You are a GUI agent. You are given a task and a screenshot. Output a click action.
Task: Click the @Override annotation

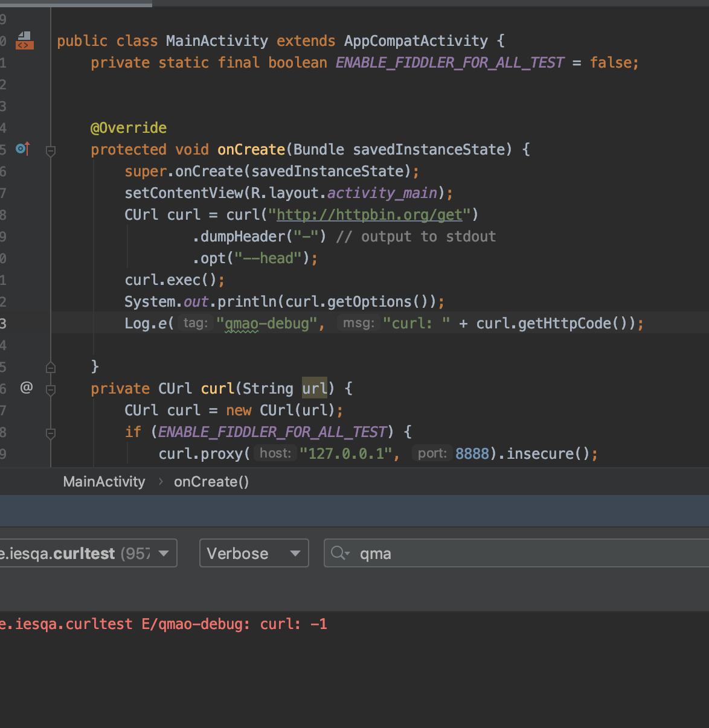[x=129, y=128]
